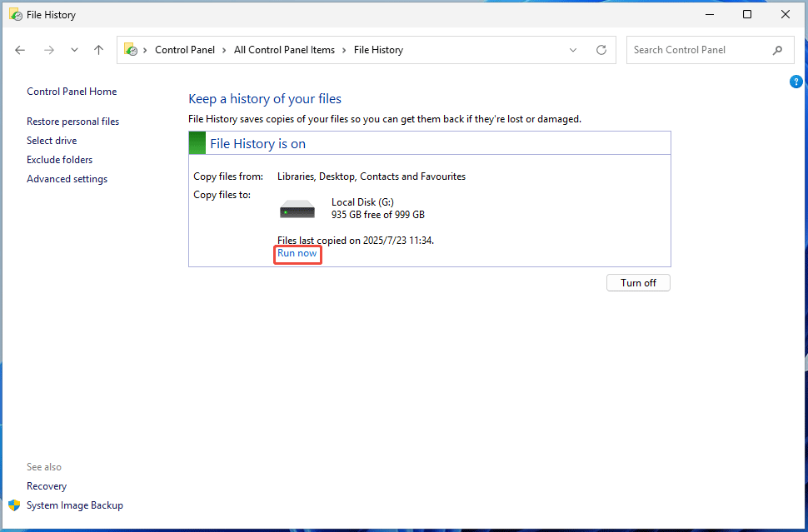
Task: Open Exclude folders settings
Action: [x=59, y=159]
